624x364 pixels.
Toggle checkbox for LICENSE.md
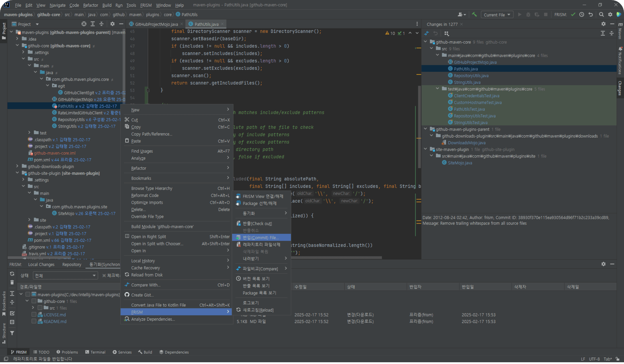[x=34, y=315]
